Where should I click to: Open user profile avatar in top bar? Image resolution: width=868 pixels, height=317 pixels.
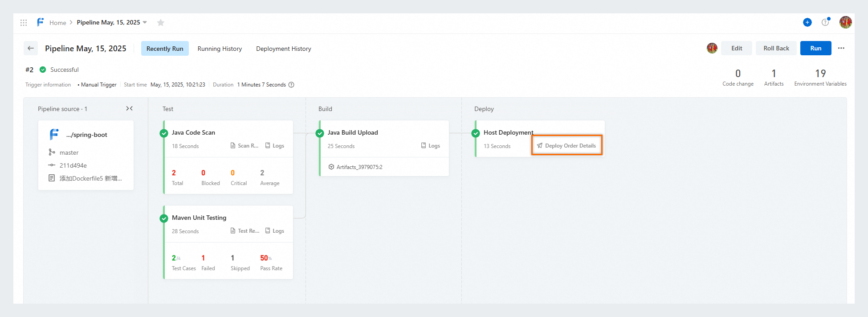(x=845, y=22)
